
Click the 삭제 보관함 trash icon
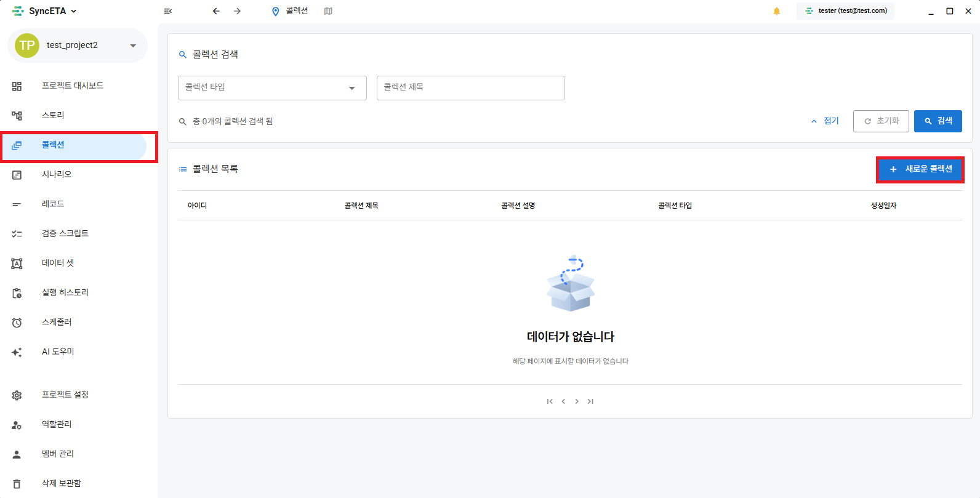(17, 484)
